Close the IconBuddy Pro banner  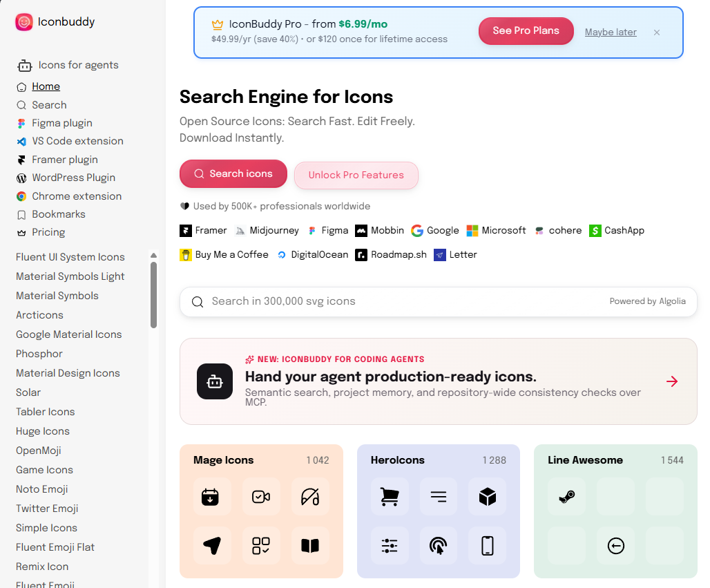pyautogui.click(x=657, y=32)
